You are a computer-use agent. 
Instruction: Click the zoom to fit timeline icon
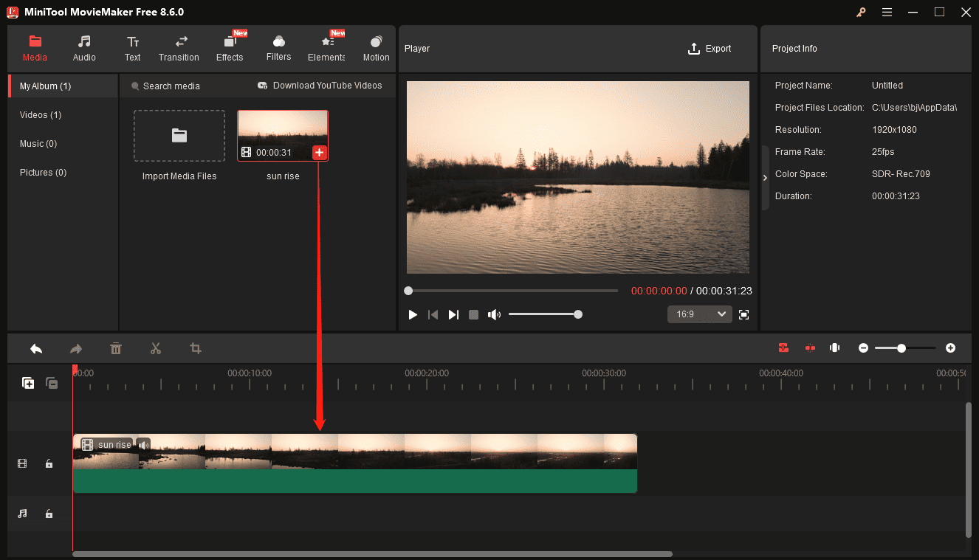[835, 348]
